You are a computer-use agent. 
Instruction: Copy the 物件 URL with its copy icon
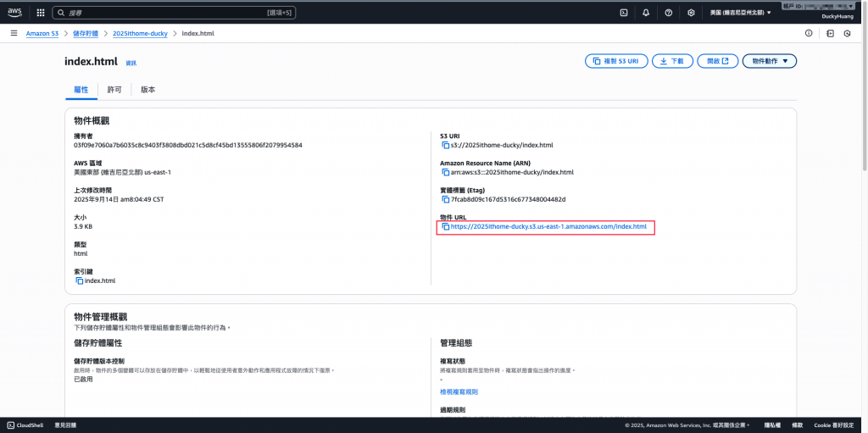click(445, 226)
